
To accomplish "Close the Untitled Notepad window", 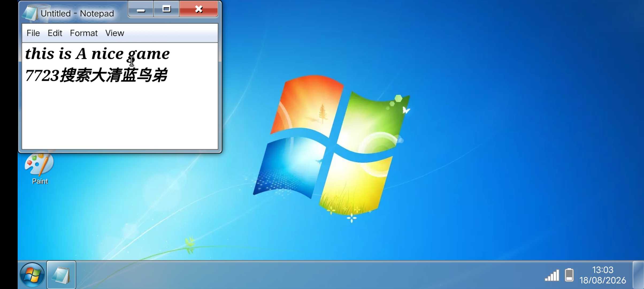I will coord(199,9).
